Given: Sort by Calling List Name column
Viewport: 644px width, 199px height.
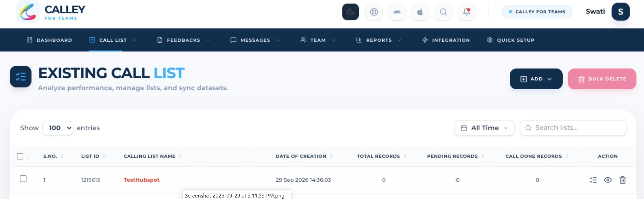Looking at the screenshot, I should (x=153, y=156).
